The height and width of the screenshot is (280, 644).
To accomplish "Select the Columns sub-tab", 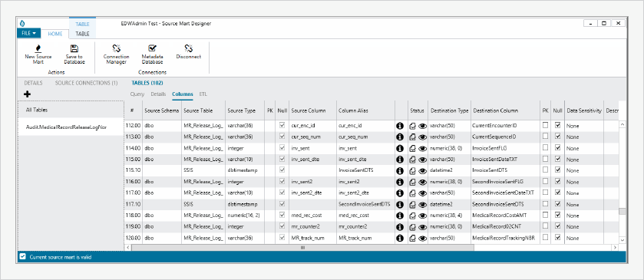I will click(x=183, y=94).
